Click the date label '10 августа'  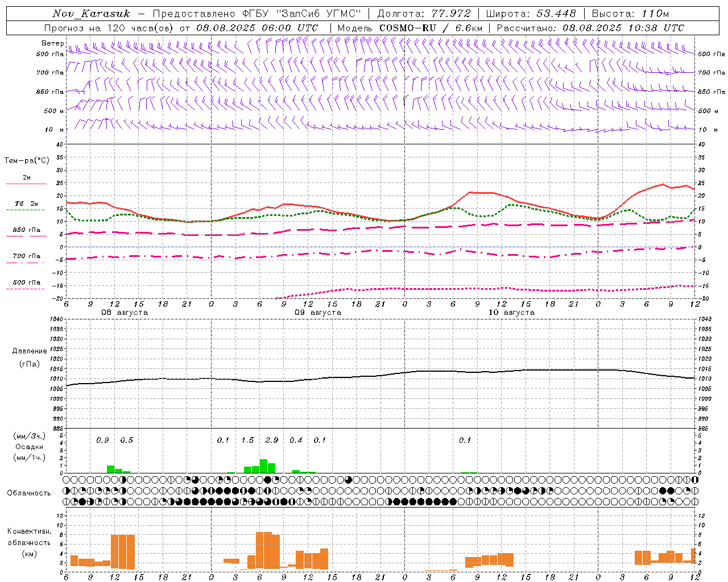511,313
